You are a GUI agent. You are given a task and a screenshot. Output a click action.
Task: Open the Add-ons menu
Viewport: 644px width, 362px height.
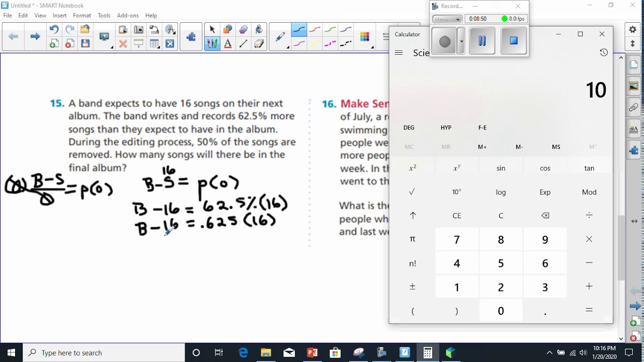(x=128, y=16)
